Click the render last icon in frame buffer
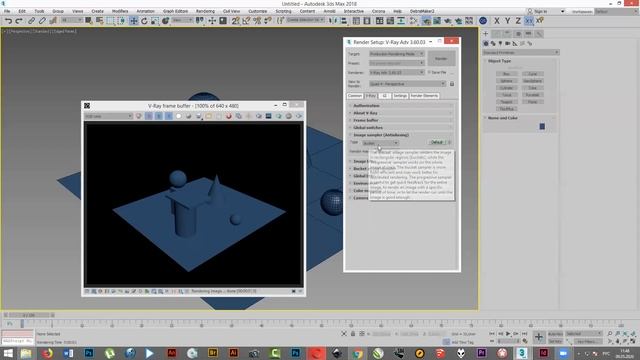 coord(299,116)
